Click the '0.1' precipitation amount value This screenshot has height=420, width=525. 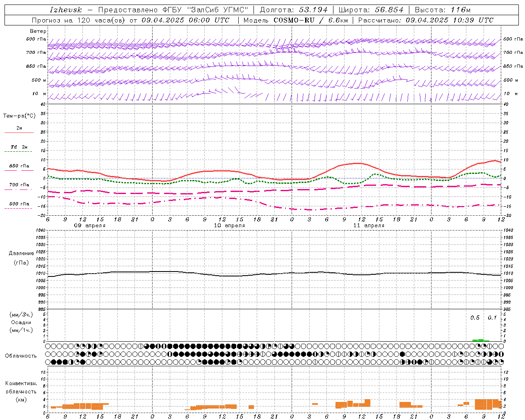click(x=492, y=317)
